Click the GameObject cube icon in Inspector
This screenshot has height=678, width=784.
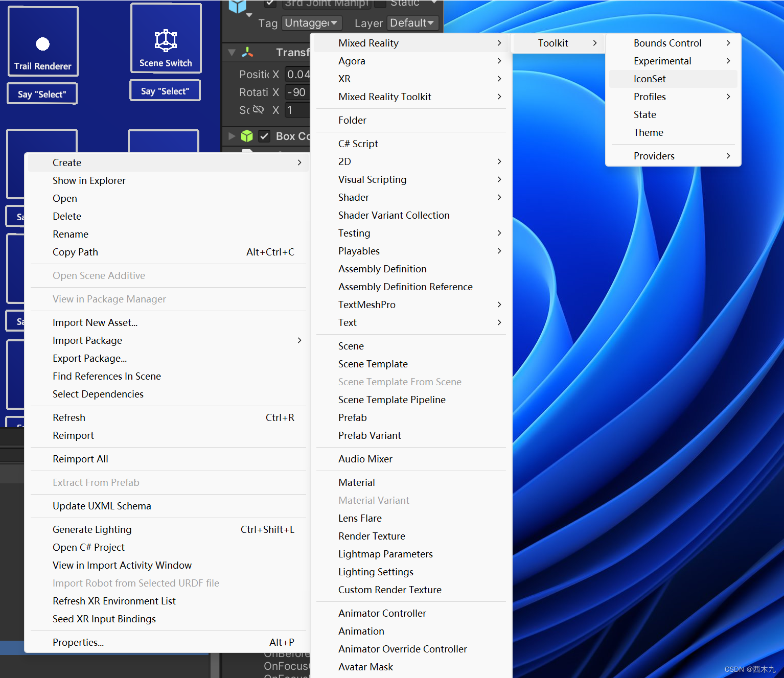point(237,6)
